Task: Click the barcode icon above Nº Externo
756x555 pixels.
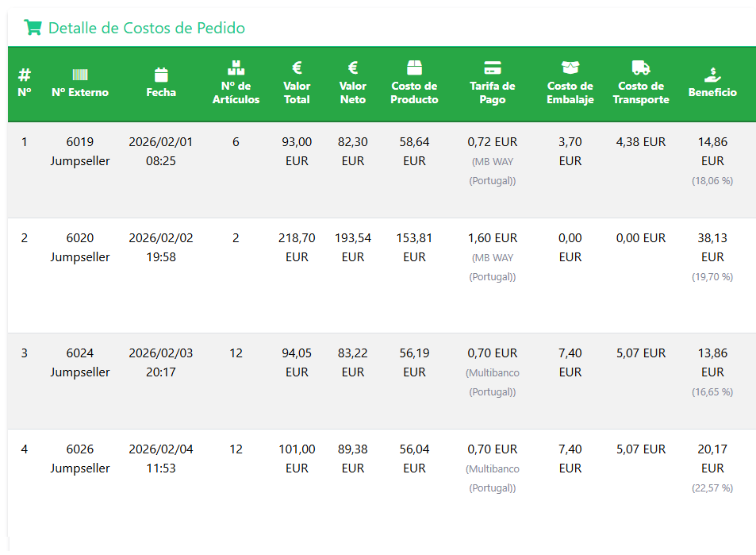Action: (80, 75)
